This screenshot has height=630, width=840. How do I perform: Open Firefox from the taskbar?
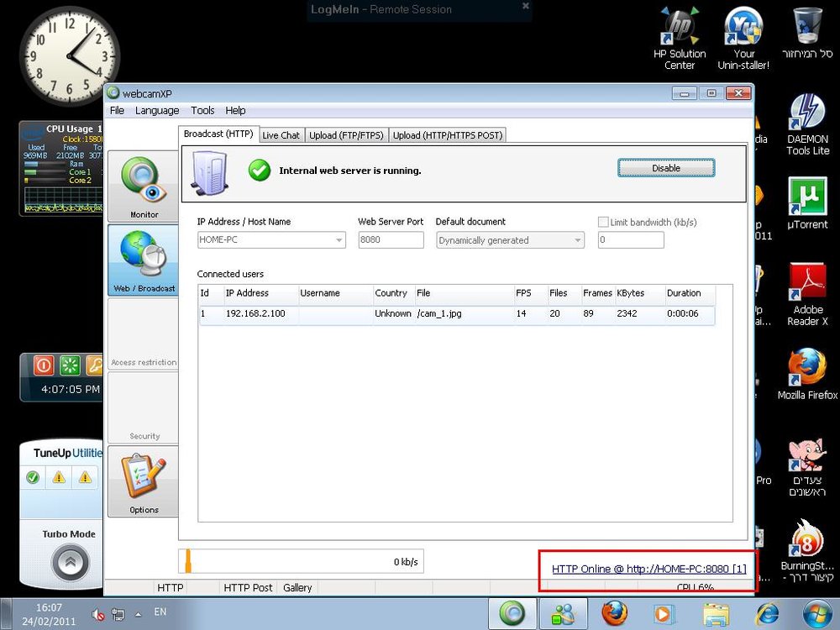coord(614,613)
